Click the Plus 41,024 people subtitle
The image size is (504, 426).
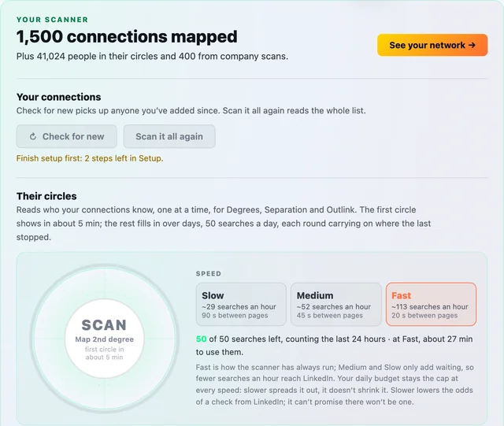pos(152,56)
